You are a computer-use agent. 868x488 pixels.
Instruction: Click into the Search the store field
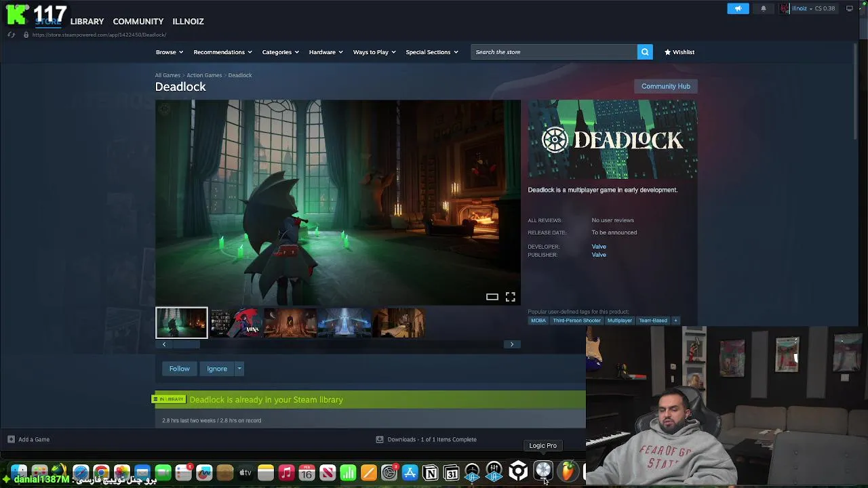[554, 52]
